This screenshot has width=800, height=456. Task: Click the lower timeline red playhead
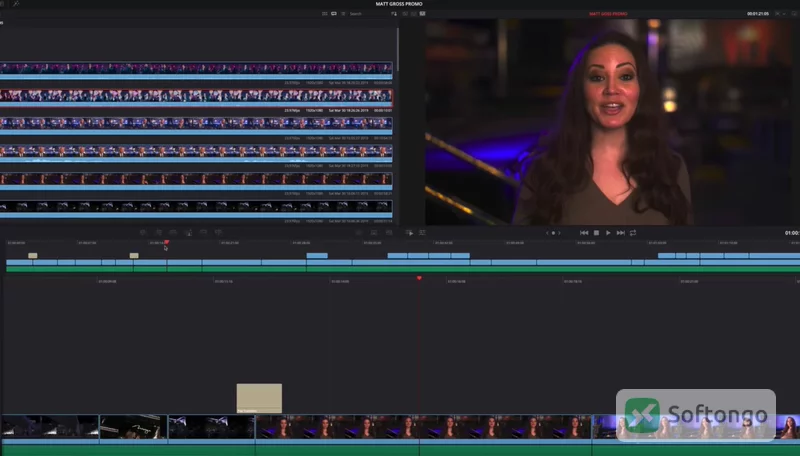click(419, 278)
